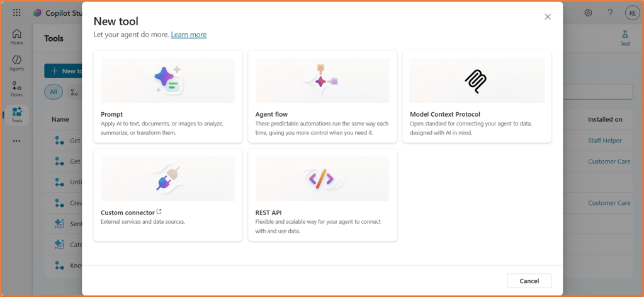Expand the sidebar more options ellipsis
Image resolution: width=644 pixels, height=297 pixels.
click(x=16, y=141)
